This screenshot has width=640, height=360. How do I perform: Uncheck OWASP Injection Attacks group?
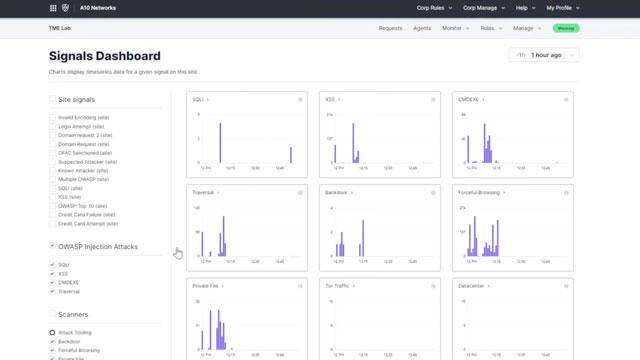[x=52, y=246]
